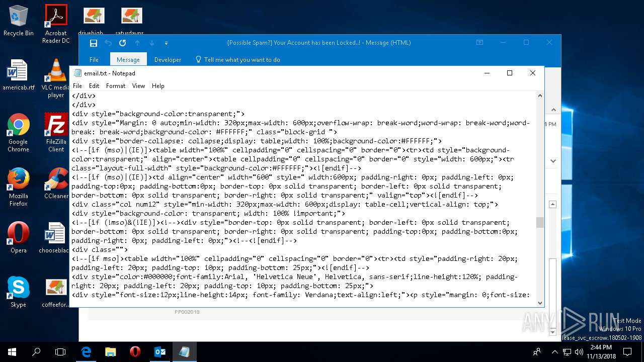The width and height of the screenshot is (644, 362).
Task: Open Ribbon Display Options in Outlook window
Action: 479,43
